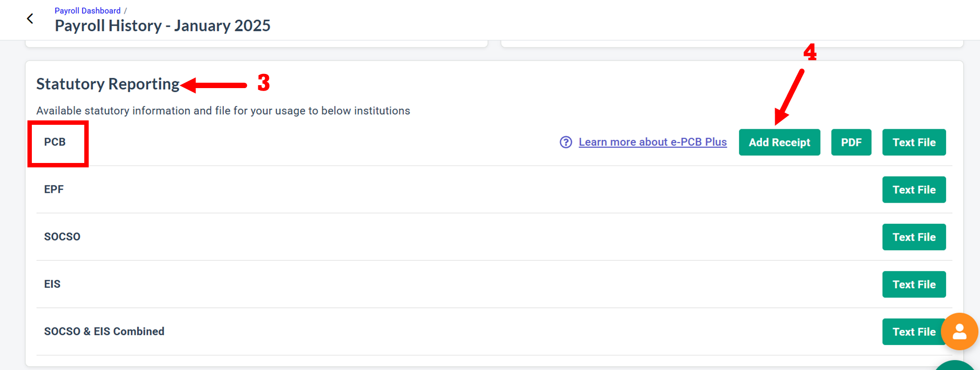
Task: Open Learn more about e-PCB Plus link
Action: [x=652, y=142]
